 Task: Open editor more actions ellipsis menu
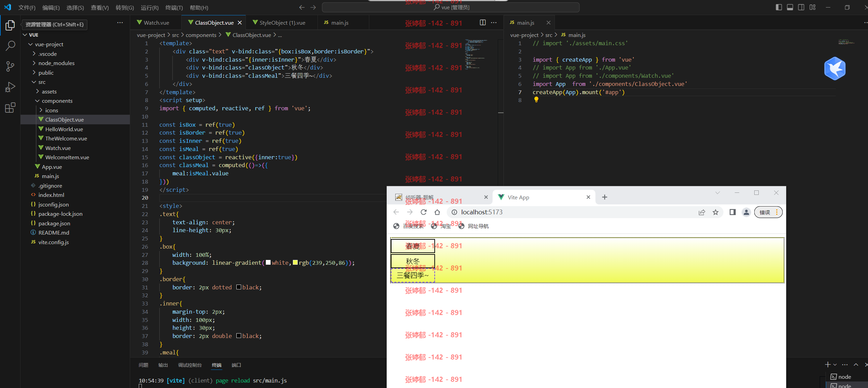494,23
